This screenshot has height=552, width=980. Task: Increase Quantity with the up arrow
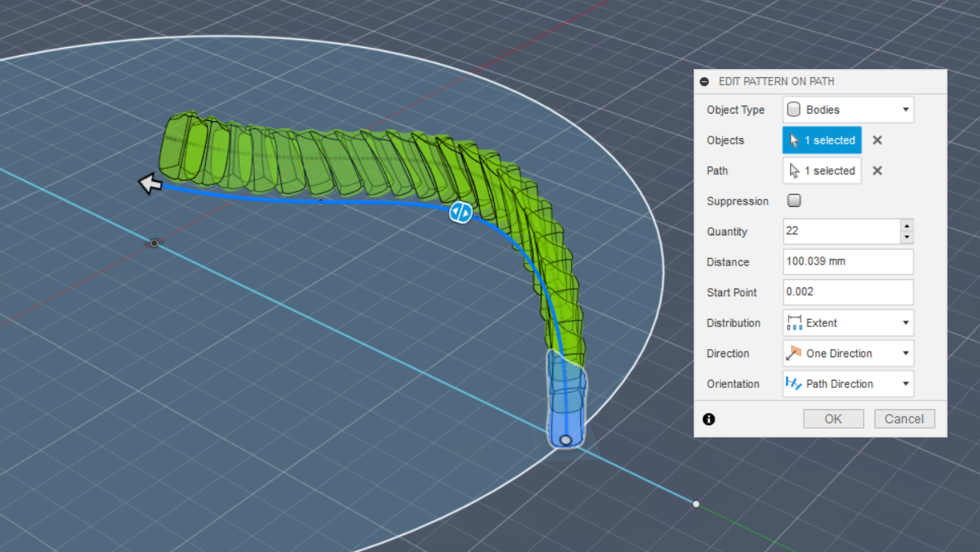click(907, 225)
